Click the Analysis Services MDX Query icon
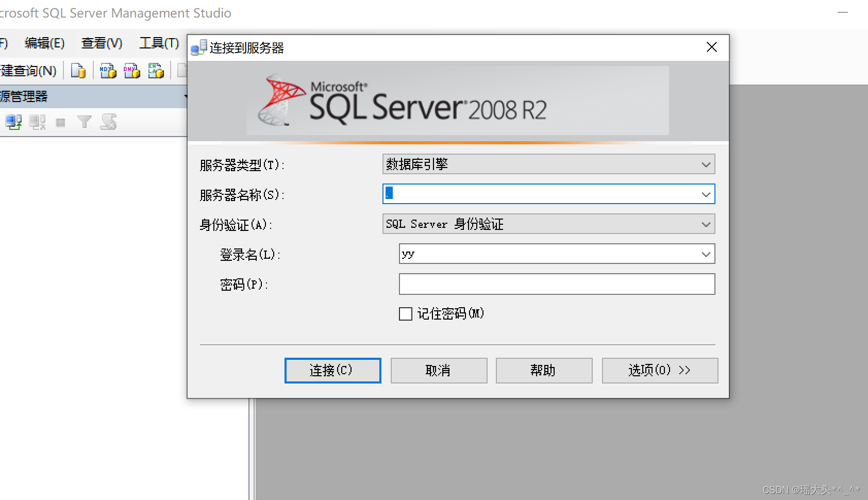The image size is (868, 500). (108, 71)
